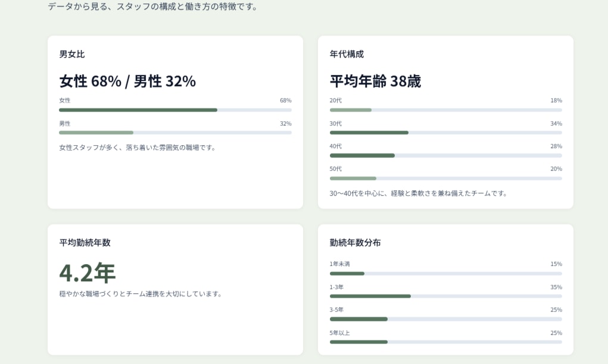Click the 15% value for 1年未満

tap(556, 264)
